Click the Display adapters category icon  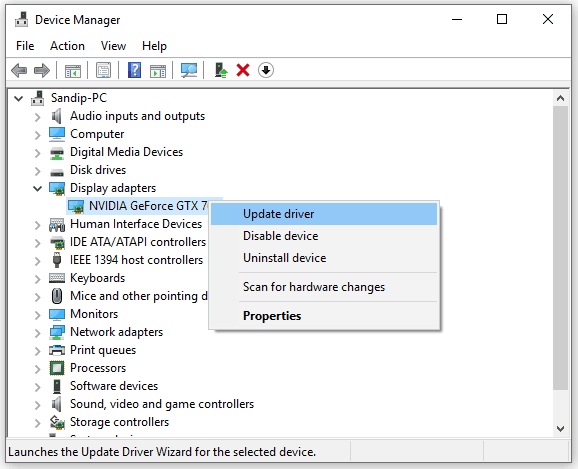click(x=57, y=188)
